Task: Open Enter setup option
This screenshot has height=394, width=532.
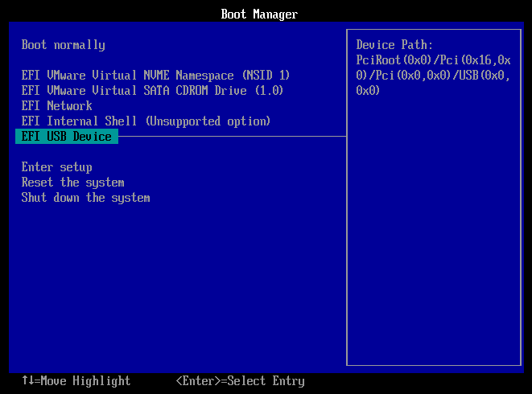Action: coord(56,167)
